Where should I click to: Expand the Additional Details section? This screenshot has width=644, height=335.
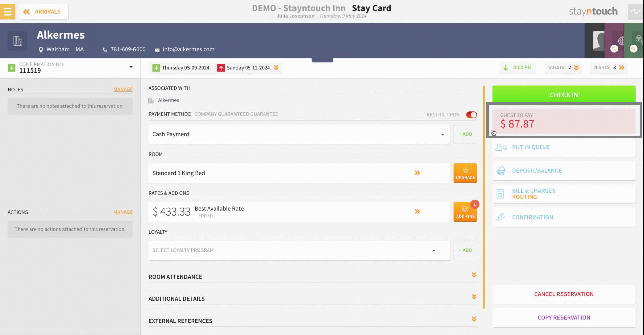pyautogui.click(x=474, y=297)
